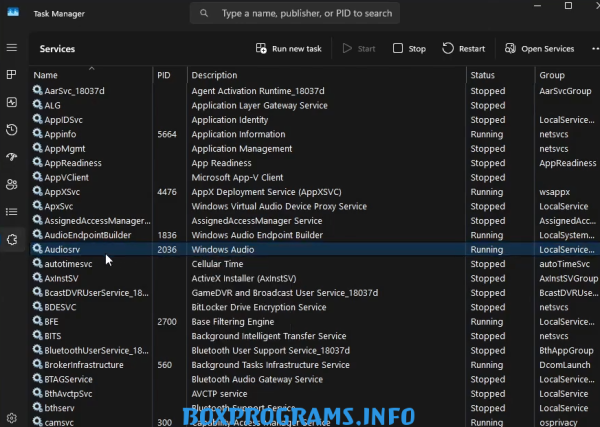Click the ApxSvc service icon

click(38, 205)
